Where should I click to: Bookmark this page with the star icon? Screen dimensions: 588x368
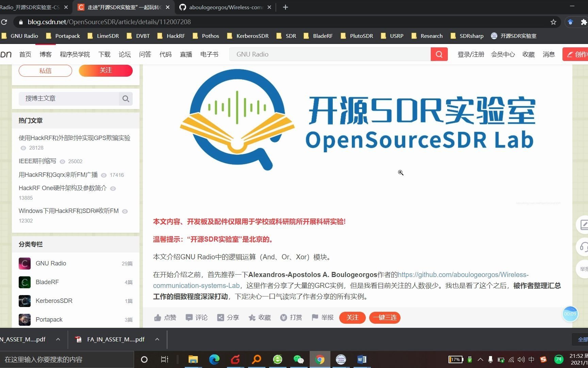click(553, 22)
